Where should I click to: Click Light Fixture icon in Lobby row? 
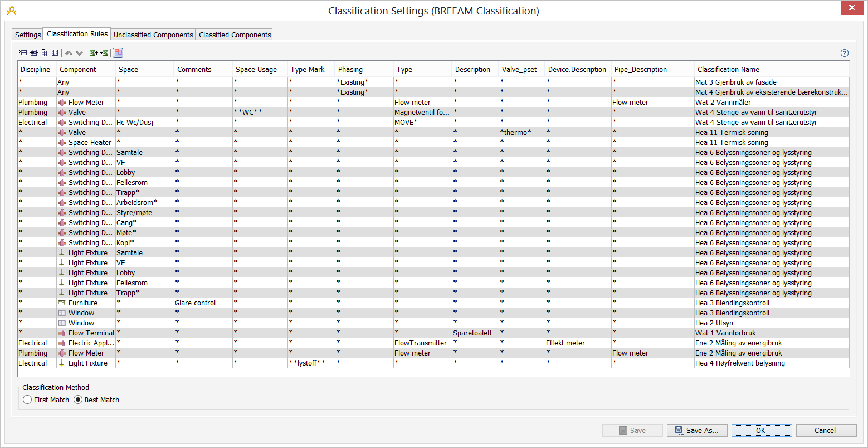[62, 273]
